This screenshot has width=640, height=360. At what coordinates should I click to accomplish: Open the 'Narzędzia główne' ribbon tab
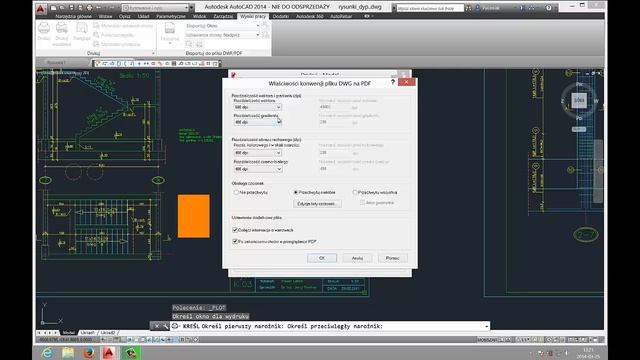[73, 16]
